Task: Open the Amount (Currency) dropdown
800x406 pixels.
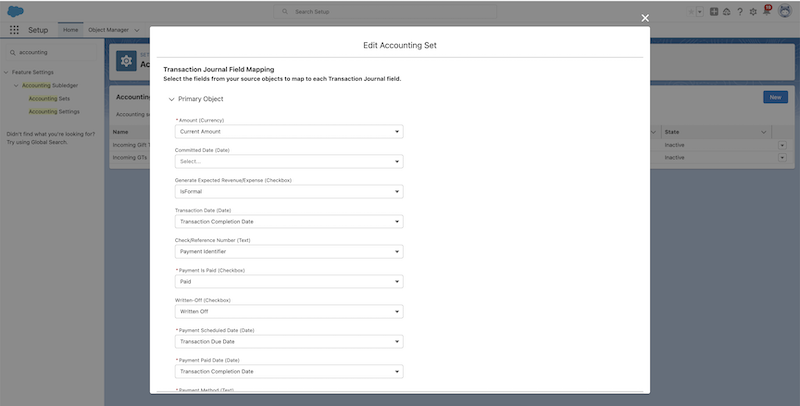Action: (x=289, y=132)
